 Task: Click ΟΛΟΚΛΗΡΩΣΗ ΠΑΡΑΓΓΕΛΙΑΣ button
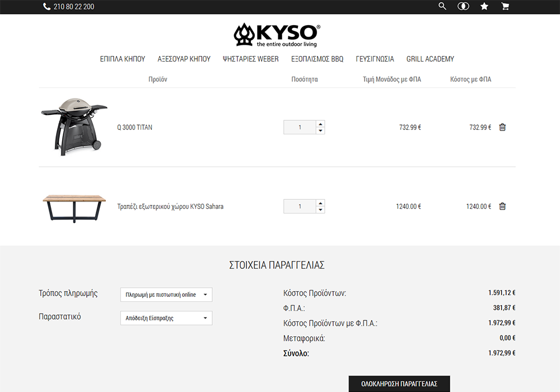coord(399,384)
